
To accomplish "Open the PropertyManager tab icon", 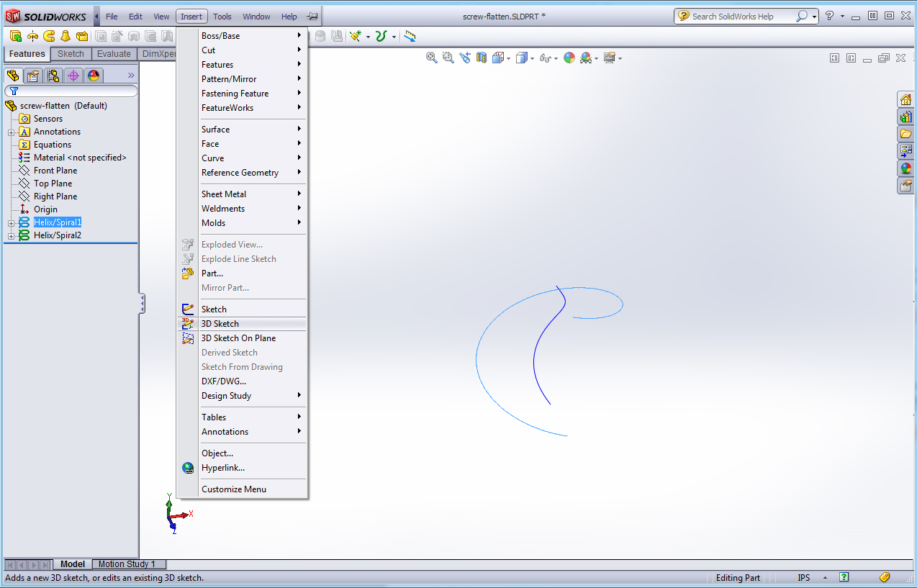I will (33, 76).
